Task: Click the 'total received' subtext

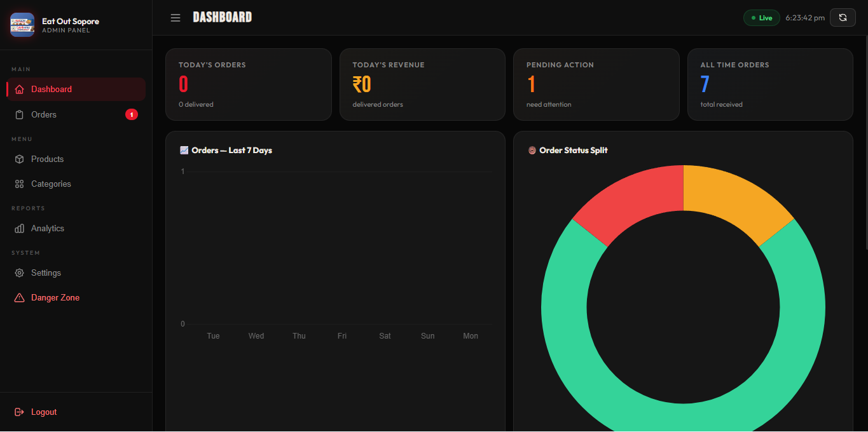Action: 721,104
